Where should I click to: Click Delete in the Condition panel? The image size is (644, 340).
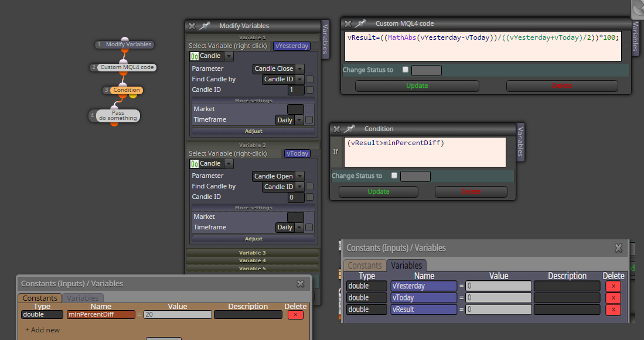pyautogui.click(x=471, y=191)
